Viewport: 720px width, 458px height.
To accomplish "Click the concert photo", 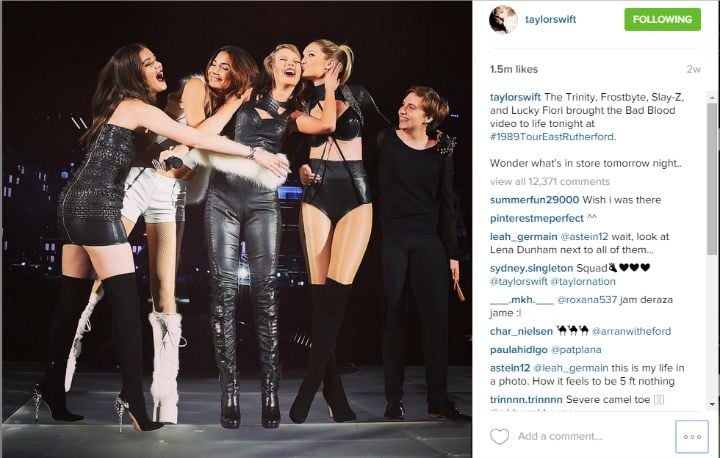I will point(236,229).
